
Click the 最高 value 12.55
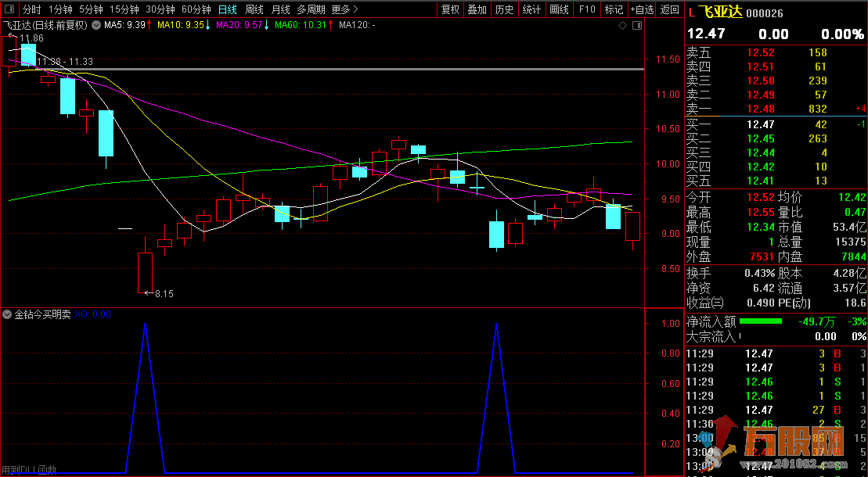761,213
